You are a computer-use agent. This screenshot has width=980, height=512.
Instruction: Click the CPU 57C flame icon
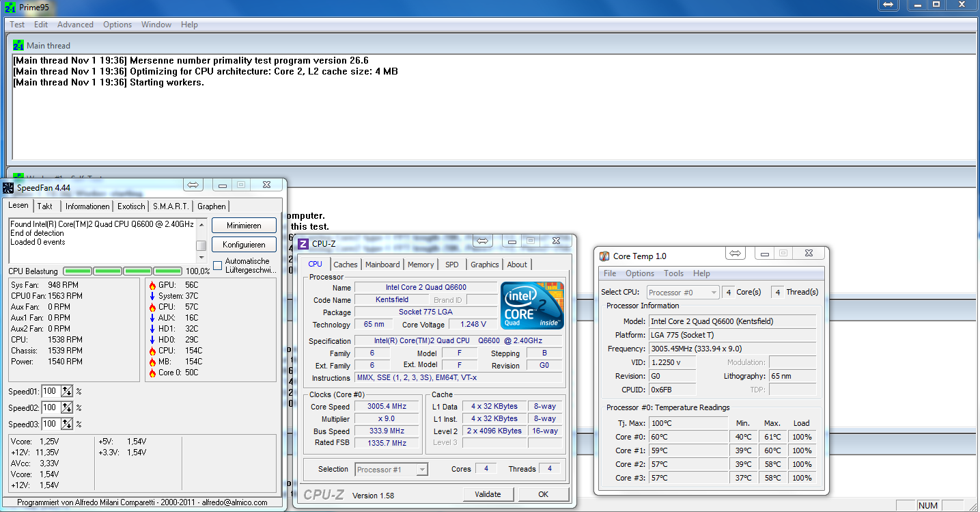(x=152, y=307)
